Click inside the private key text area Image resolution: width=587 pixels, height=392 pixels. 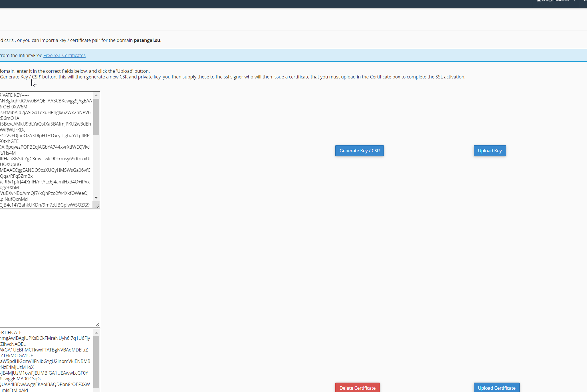pyautogui.click(x=46, y=150)
